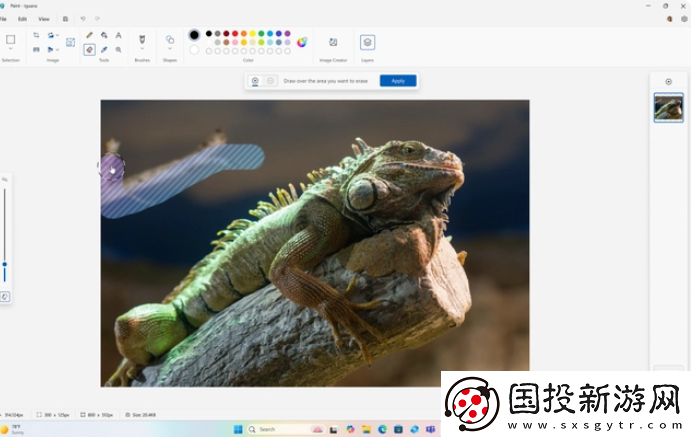Expand the Shapes dropdown arrow
The width and height of the screenshot is (691, 437).
170,48
